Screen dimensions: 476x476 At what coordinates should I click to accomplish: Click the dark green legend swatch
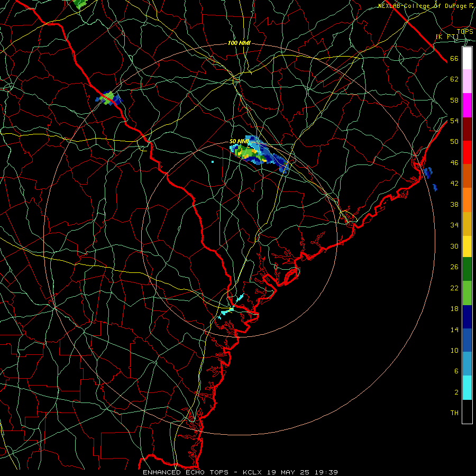click(x=467, y=269)
